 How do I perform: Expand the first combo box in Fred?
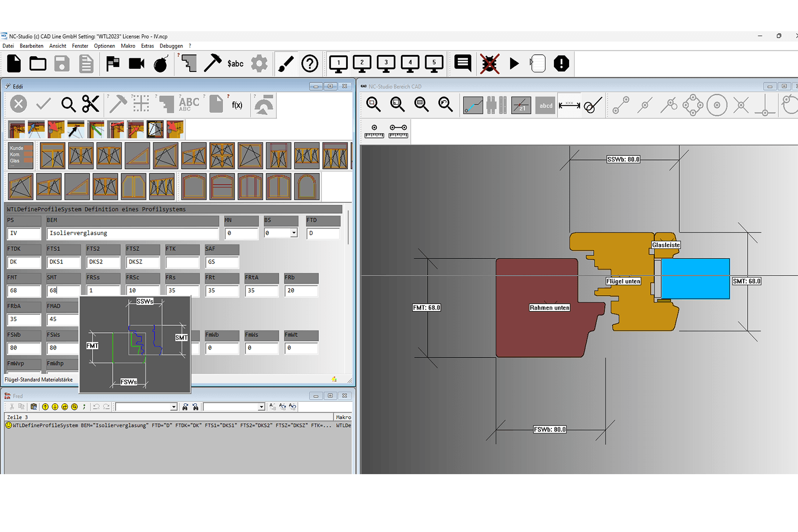point(174,407)
